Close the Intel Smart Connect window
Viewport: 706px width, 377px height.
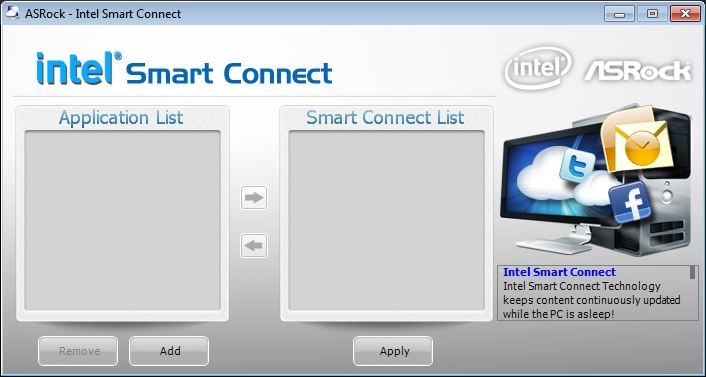685,14
